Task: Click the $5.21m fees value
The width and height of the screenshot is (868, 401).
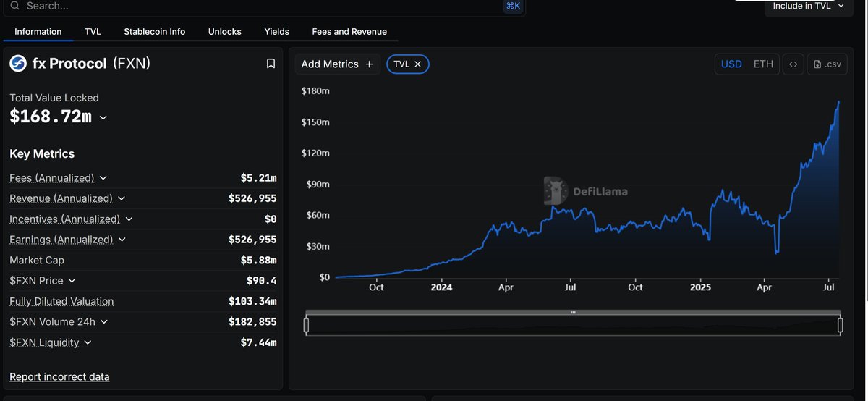Action: [x=258, y=178]
